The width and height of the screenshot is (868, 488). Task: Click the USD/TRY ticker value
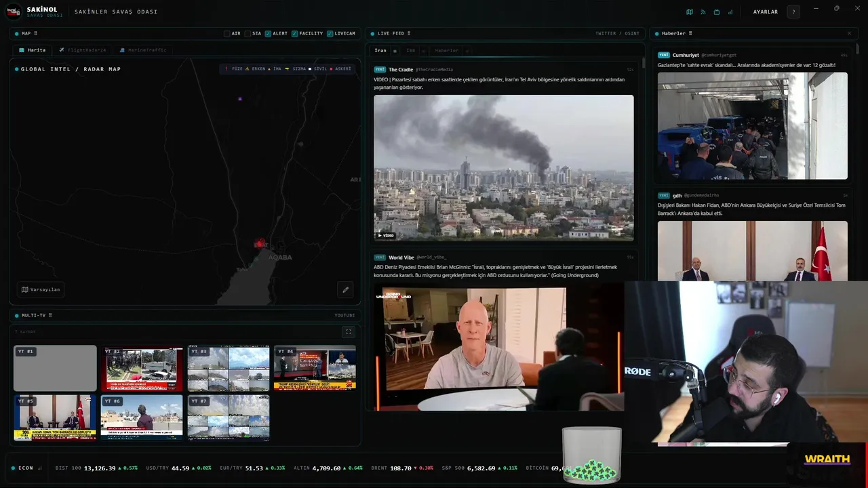click(x=179, y=468)
